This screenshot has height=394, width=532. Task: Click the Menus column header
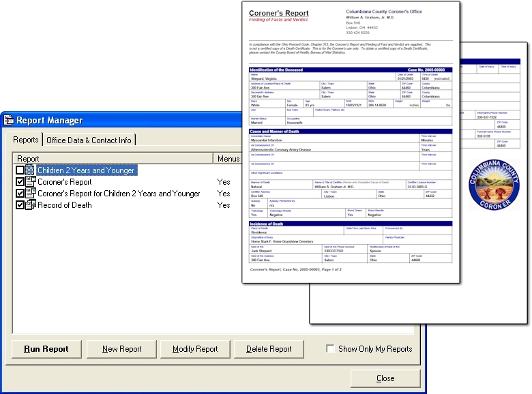point(228,158)
